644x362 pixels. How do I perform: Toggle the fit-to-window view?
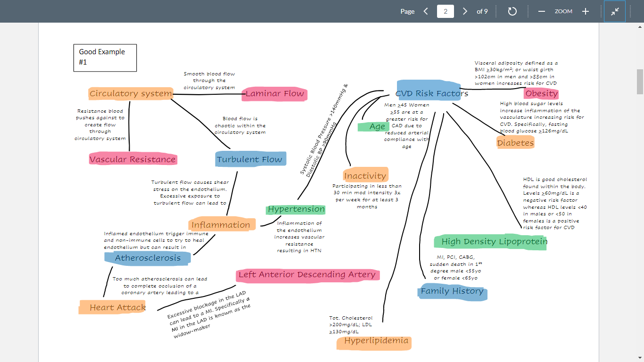tap(615, 11)
